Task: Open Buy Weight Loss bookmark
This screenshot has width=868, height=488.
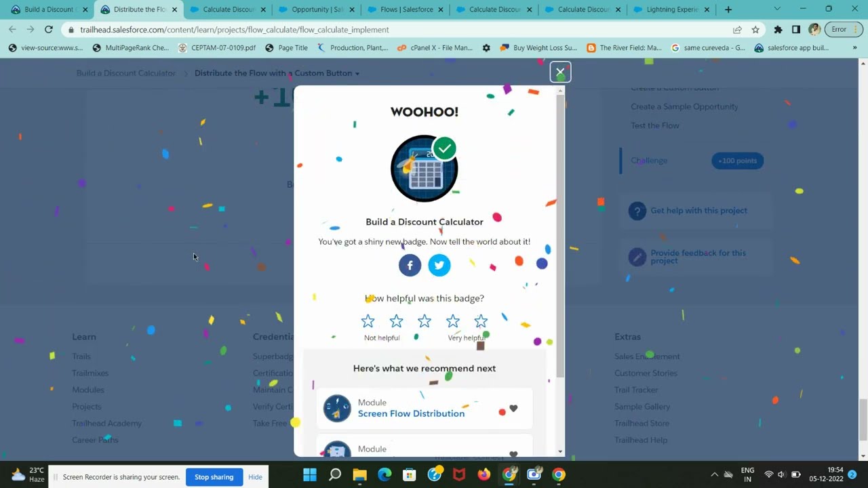Action: [538, 48]
